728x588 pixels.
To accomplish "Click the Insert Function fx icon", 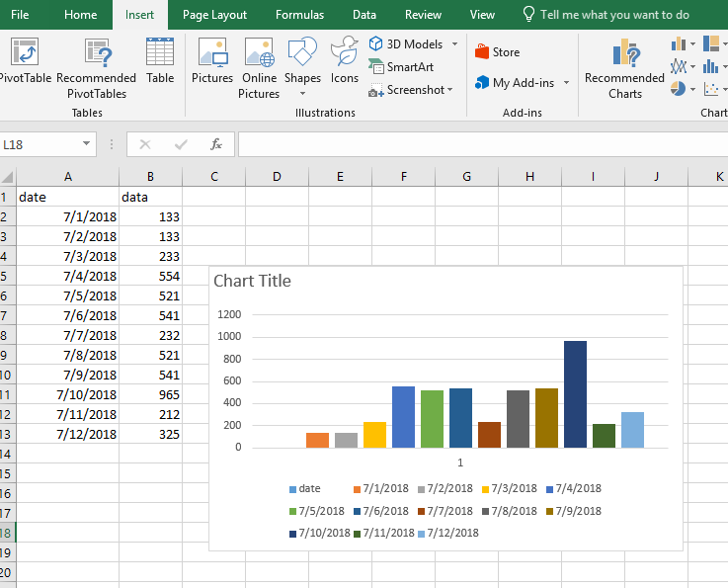I will (216, 144).
